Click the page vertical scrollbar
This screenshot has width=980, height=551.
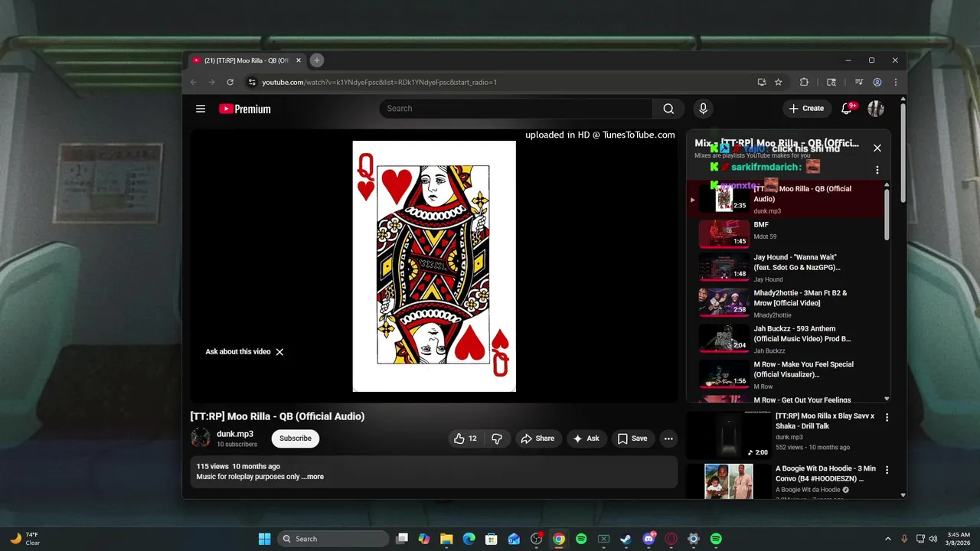[x=903, y=153]
